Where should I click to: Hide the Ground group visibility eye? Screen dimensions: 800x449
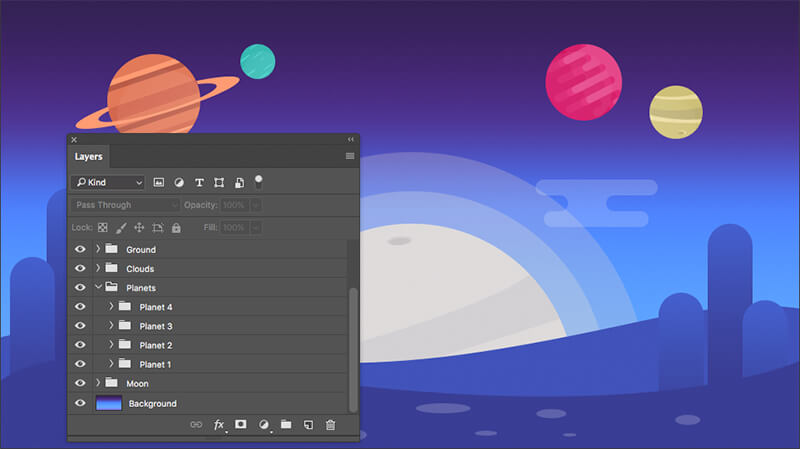[x=80, y=249]
